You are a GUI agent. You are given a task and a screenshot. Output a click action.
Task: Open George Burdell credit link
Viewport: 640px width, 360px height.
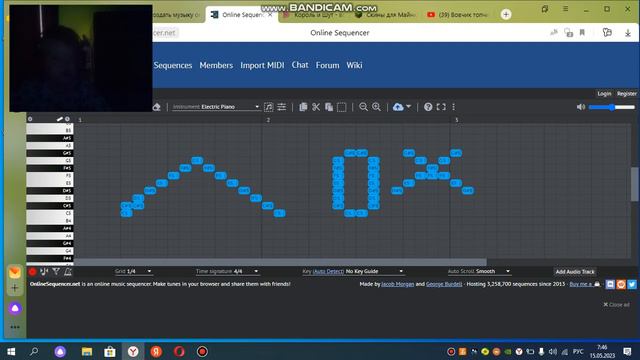coord(444,284)
